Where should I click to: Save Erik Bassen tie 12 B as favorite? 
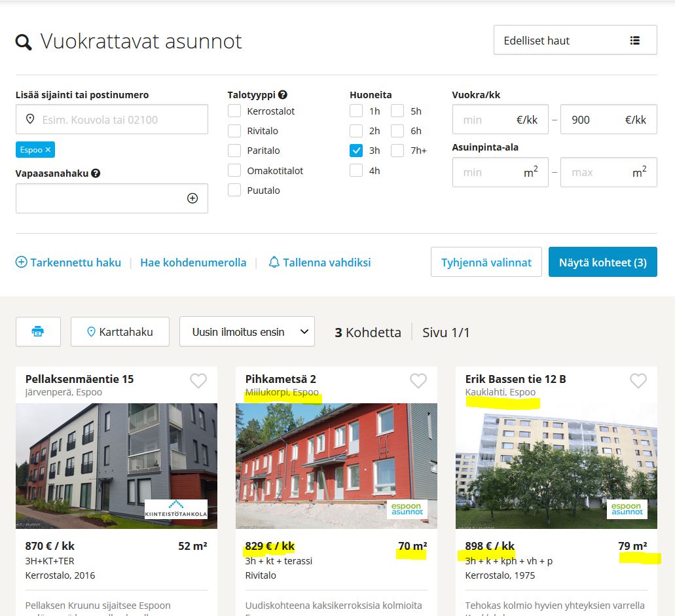(x=638, y=381)
